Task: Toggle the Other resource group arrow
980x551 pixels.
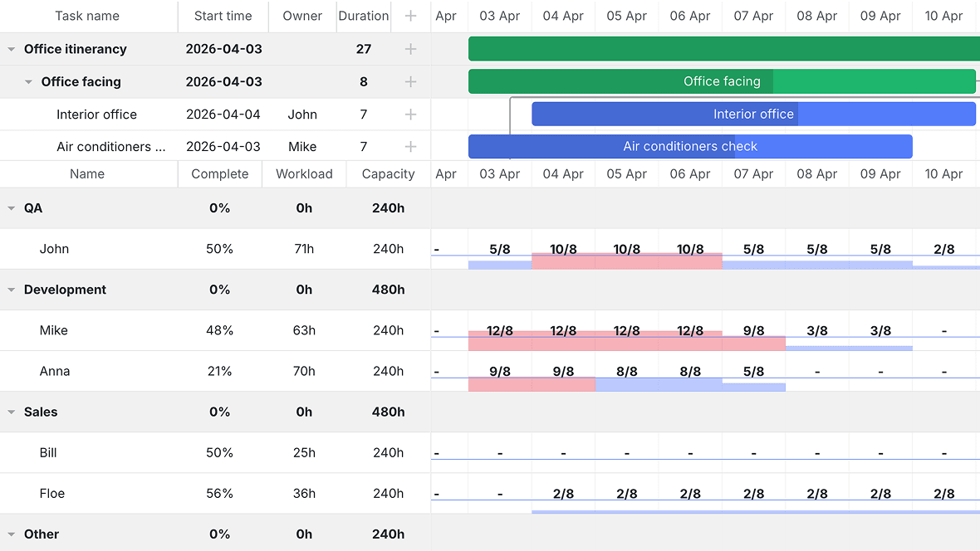Action: pyautogui.click(x=12, y=534)
